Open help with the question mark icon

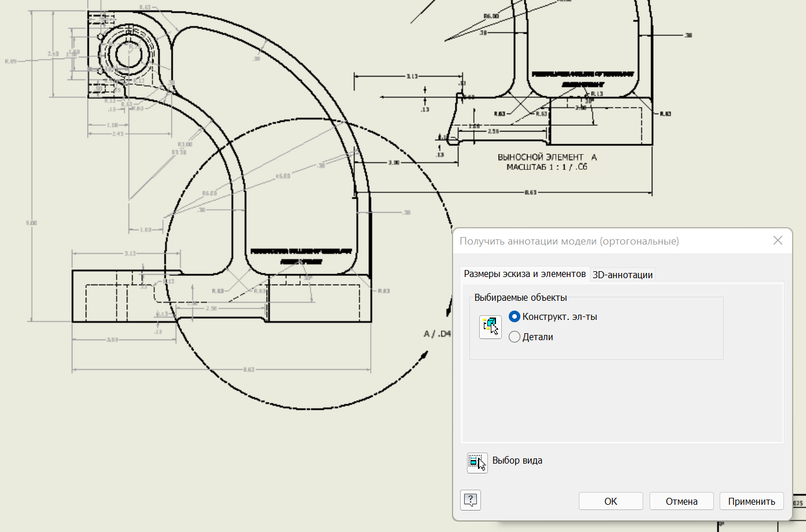(x=471, y=500)
